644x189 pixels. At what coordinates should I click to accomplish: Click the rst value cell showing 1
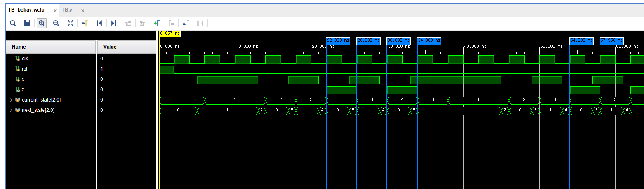pos(127,69)
